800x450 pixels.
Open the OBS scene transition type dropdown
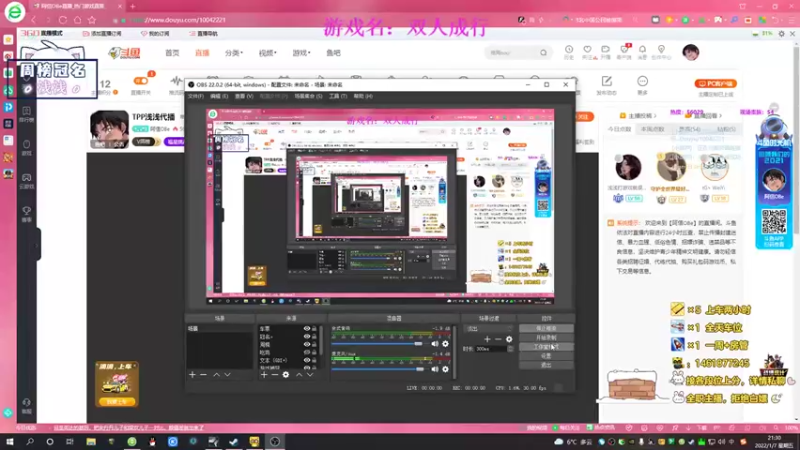tap(488, 329)
